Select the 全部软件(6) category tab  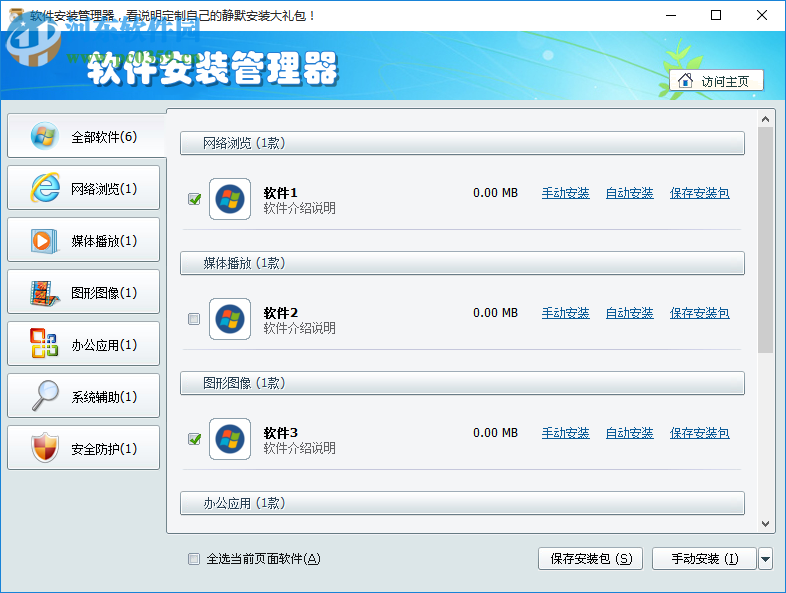coord(86,136)
